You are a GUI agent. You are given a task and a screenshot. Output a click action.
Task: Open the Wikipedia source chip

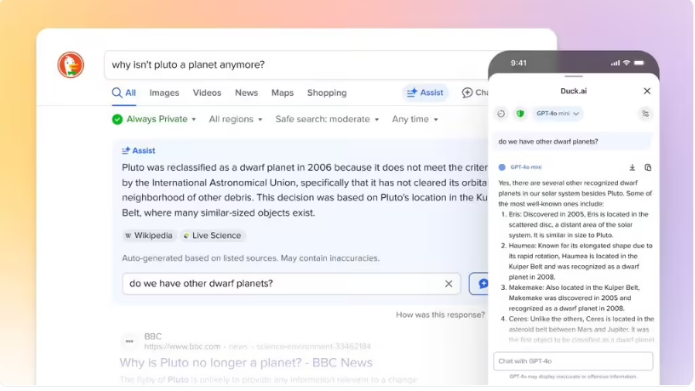(x=149, y=235)
